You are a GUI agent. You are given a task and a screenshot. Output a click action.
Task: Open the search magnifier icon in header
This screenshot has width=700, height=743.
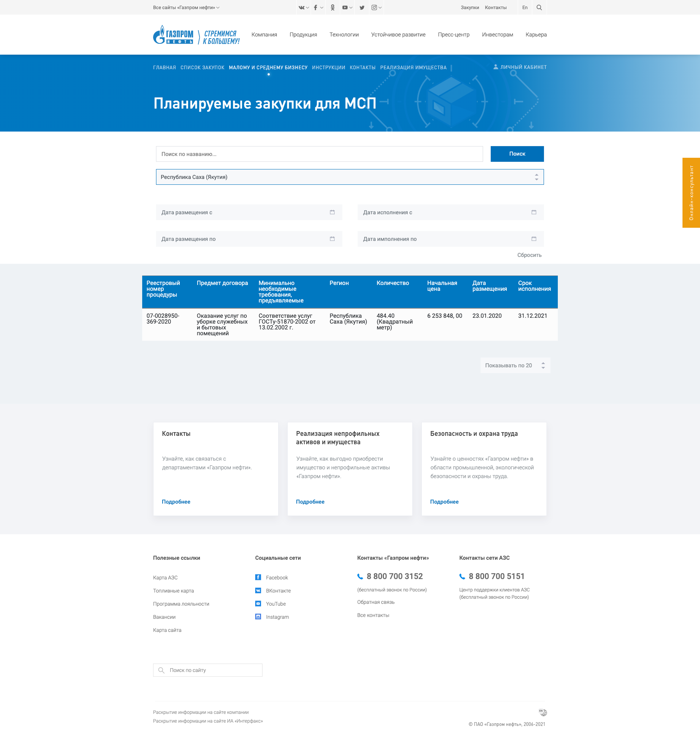point(539,8)
